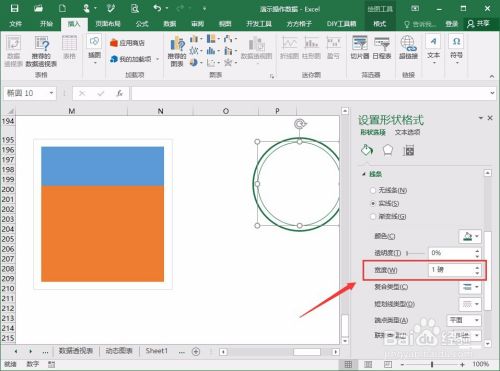Click the Share (共享) button
The image size is (500, 371).
(478, 23)
